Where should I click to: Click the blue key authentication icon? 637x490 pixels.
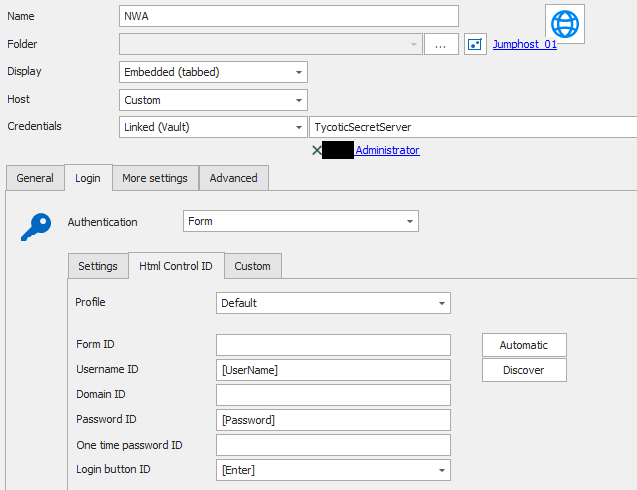pos(36,227)
